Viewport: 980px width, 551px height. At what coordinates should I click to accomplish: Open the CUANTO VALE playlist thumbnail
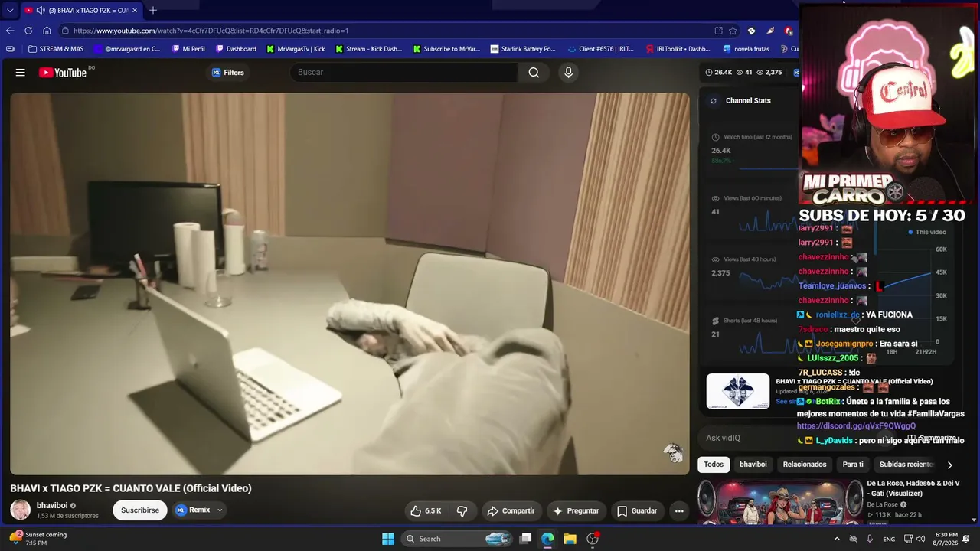point(737,392)
